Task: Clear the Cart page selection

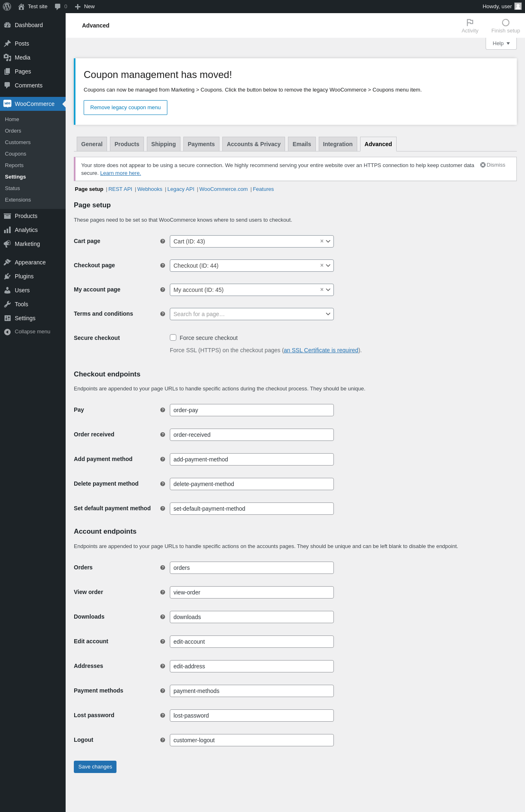Action: (x=322, y=241)
